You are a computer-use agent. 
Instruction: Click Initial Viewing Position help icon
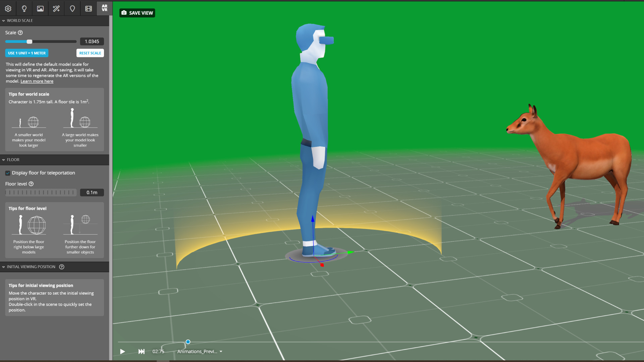[62, 267]
